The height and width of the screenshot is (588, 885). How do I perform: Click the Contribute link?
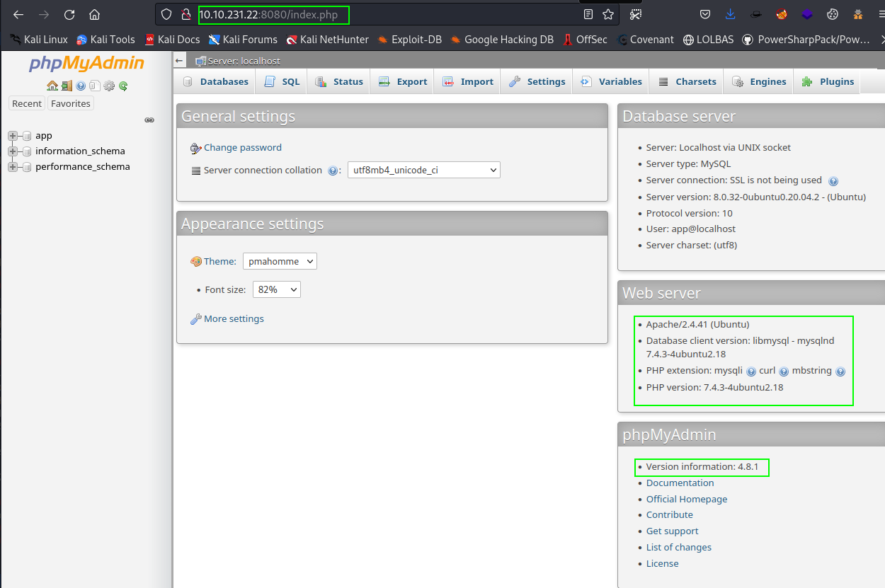(670, 515)
